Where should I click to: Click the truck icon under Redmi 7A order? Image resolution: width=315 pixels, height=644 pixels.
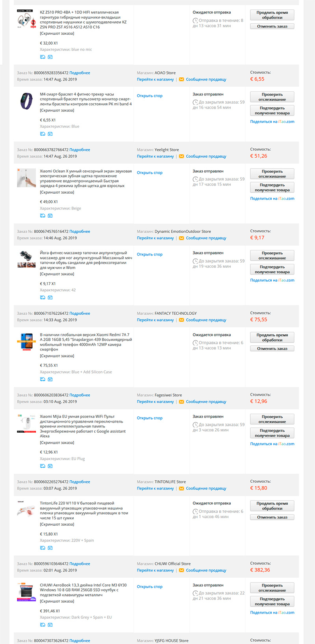click(43, 379)
